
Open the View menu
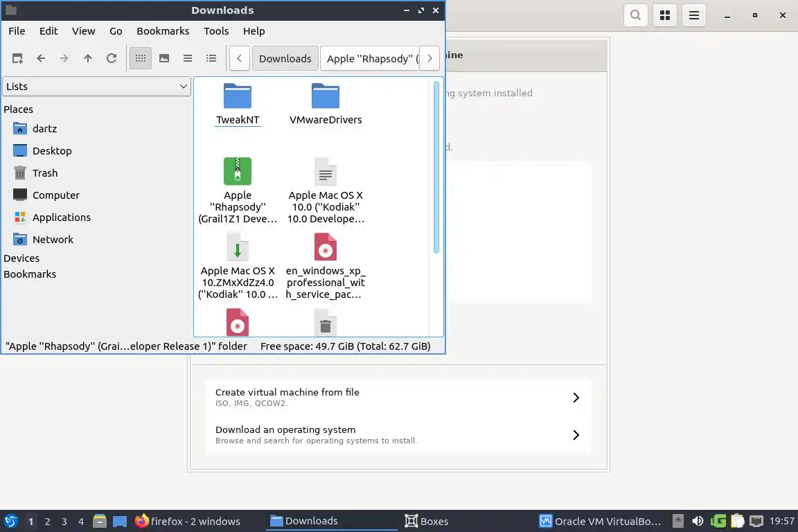click(x=83, y=31)
